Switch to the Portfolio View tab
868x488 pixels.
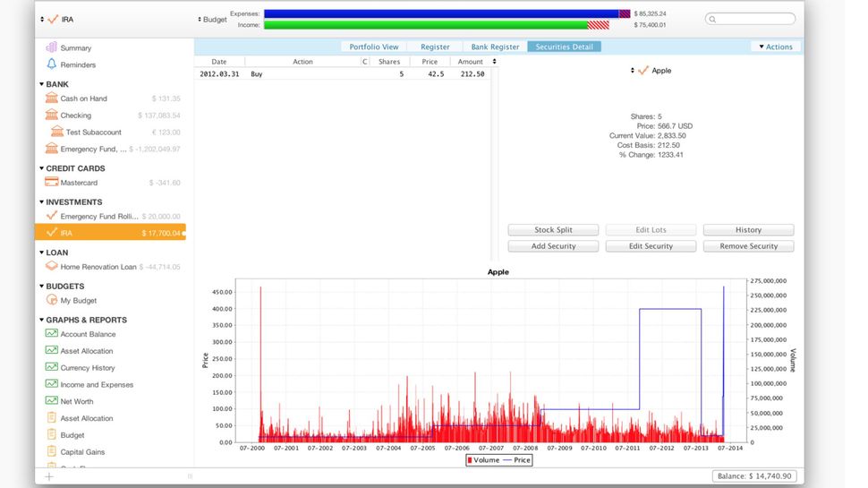[374, 47]
